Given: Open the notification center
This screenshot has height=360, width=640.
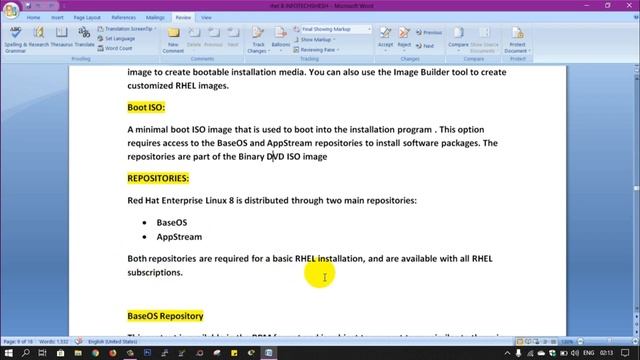Looking at the screenshot, I should [x=625, y=353].
